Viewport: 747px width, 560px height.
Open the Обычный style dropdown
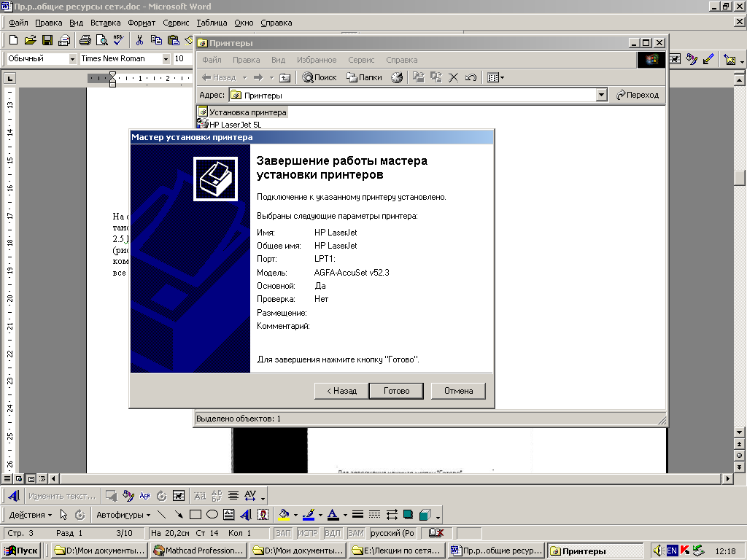[x=72, y=58]
